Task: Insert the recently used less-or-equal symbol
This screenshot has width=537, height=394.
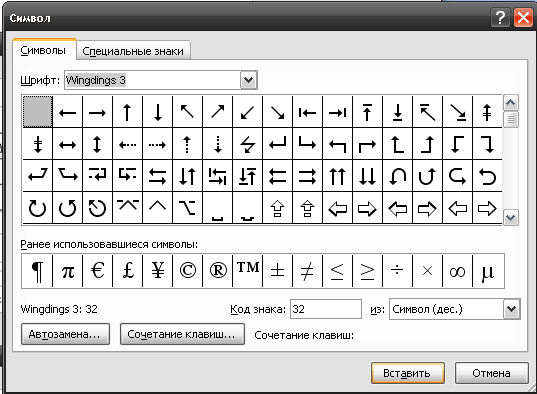Action: pos(337,271)
